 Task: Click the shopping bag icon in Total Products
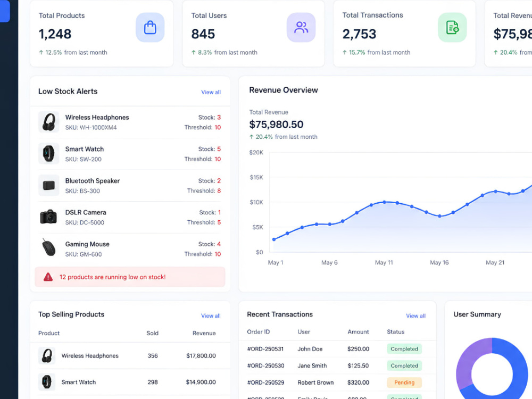point(150,28)
